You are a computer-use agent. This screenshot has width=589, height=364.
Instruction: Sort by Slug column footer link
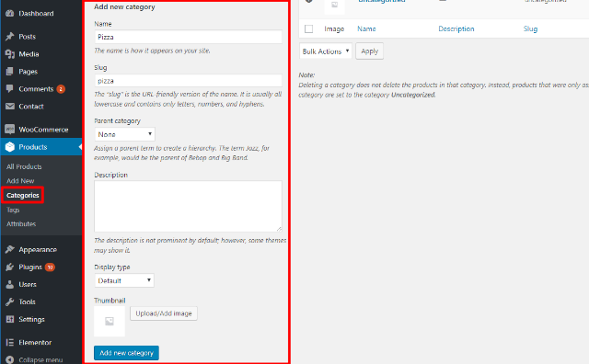[x=530, y=28]
